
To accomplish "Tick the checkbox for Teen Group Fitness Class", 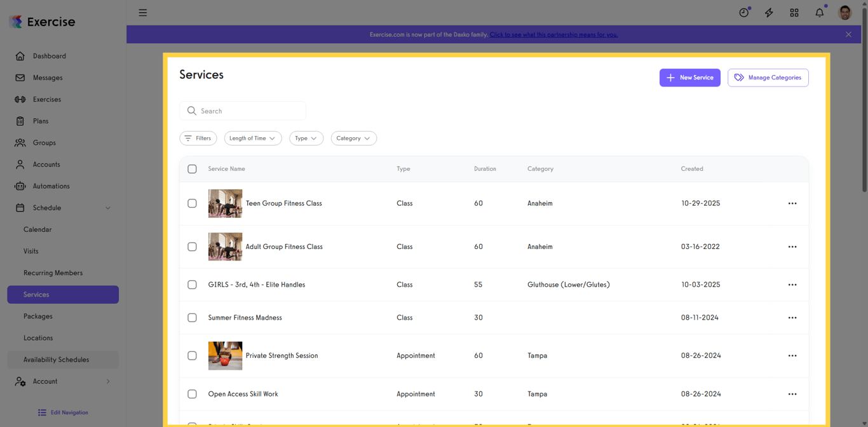I will (192, 203).
